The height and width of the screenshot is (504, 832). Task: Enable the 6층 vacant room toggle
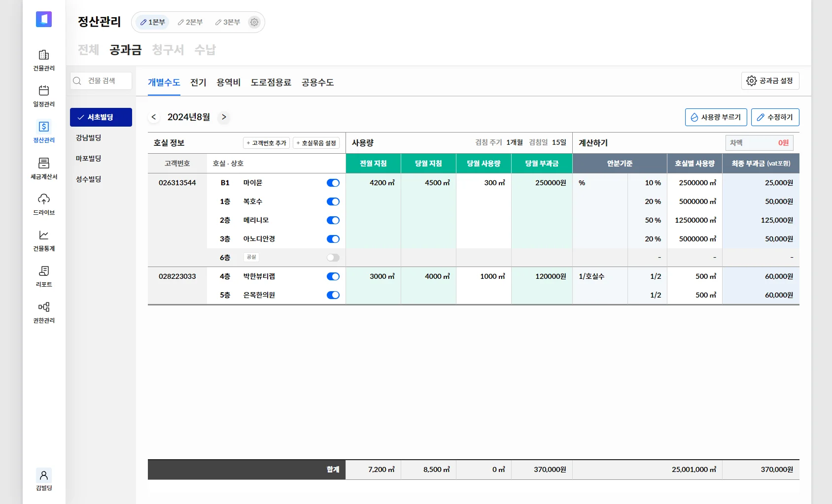333,258
